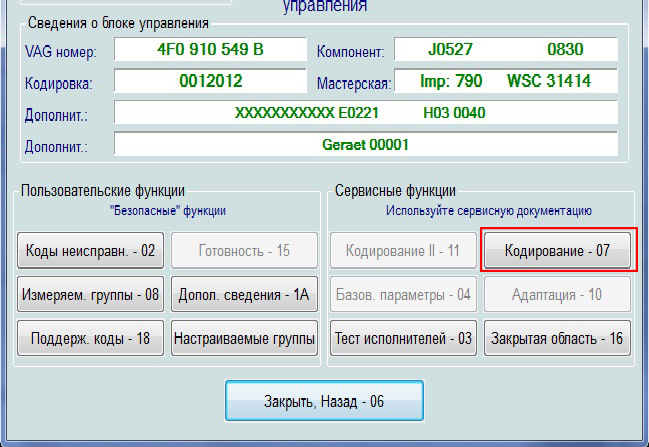
Task: Click the Сведения о блоке управления heading
Action: click(118, 23)
